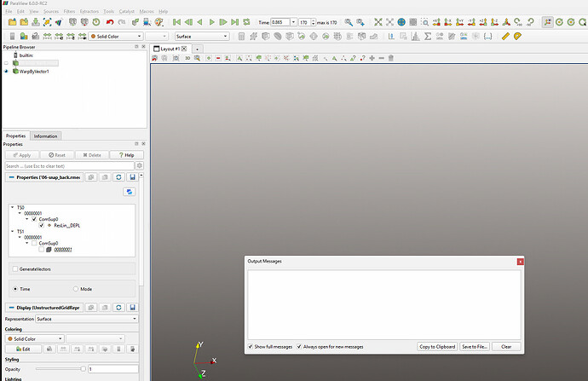This screenshot has height=381, width=588.
Task: Click Reload properties icon in Properties header
Action: [118, 177]
